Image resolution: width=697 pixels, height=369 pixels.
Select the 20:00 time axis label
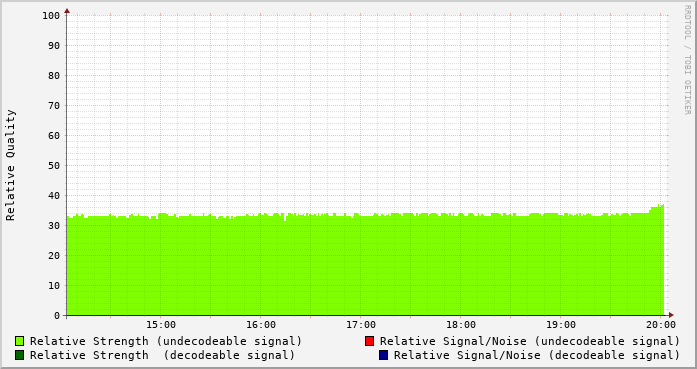pyautogui.click(x=661, y=325)
